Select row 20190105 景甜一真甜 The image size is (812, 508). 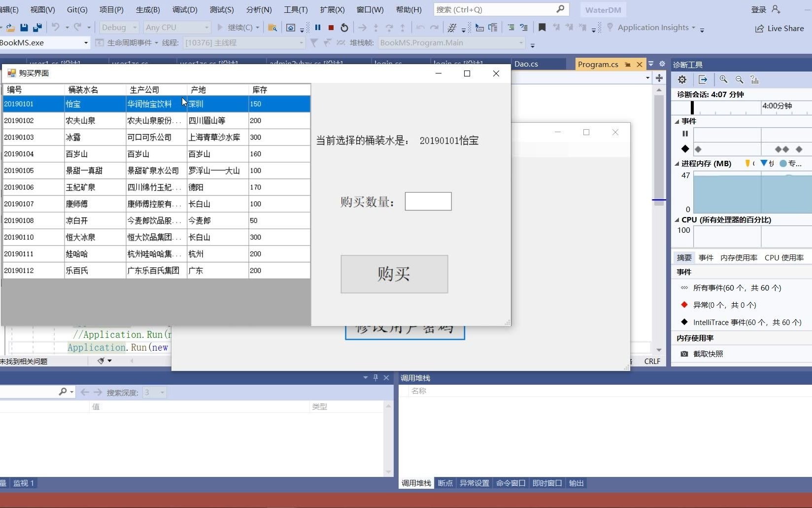[x=157, y=171]
